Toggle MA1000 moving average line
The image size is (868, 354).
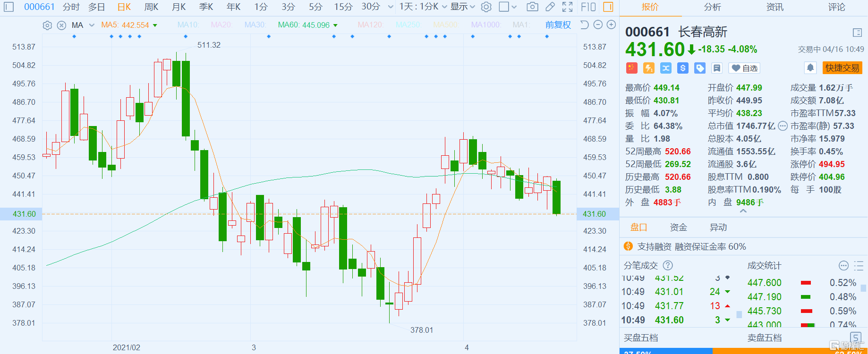486,25
